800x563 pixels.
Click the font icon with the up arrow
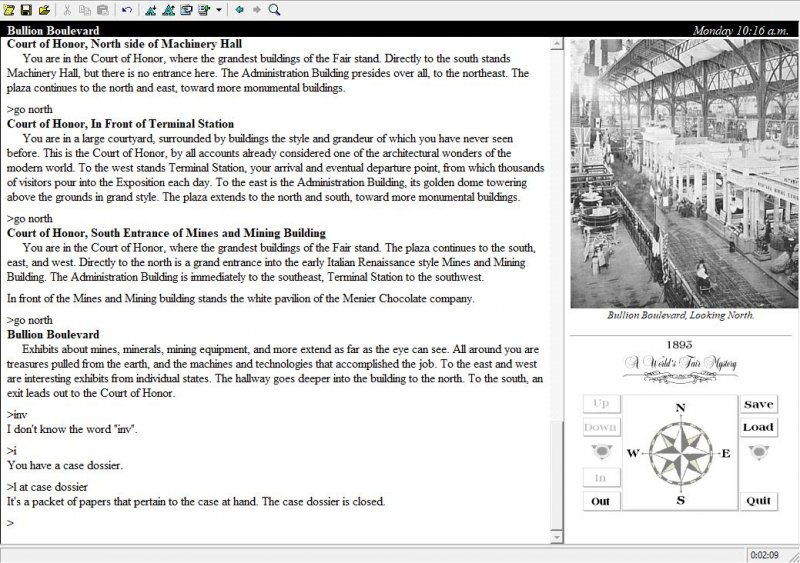tap(168, 10)
